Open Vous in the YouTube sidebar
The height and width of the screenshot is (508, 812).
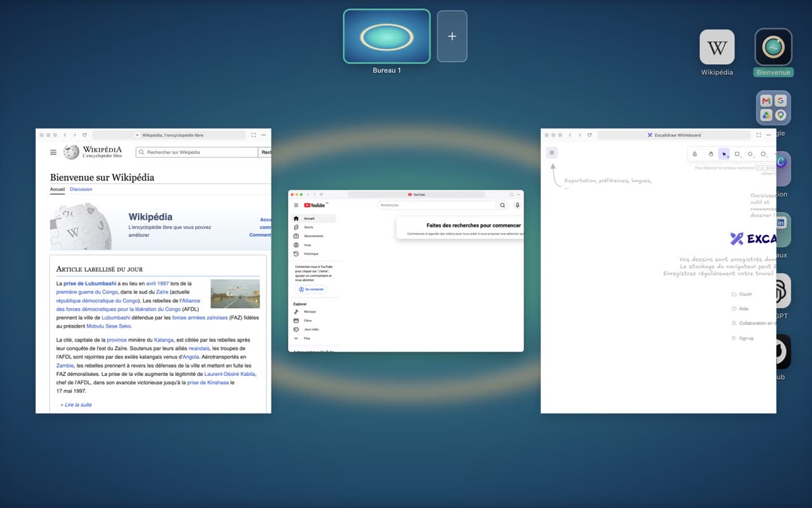pyautogui.click(x=314, y=245)
